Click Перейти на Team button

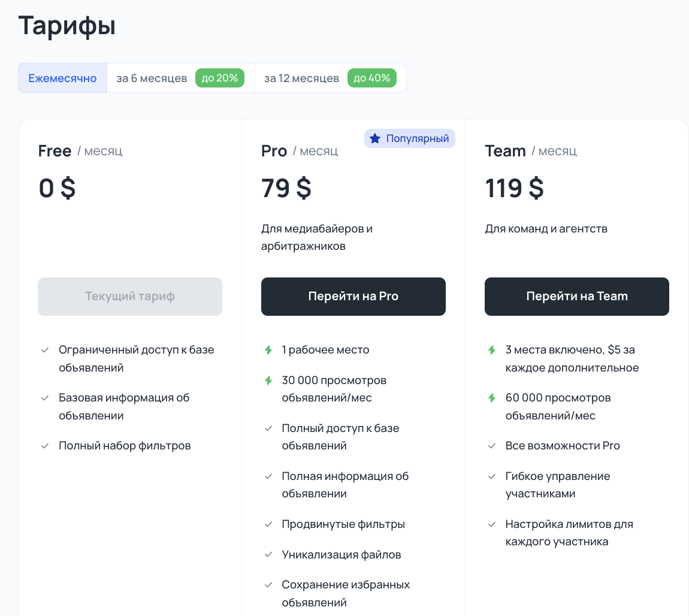tap(577, 297)
